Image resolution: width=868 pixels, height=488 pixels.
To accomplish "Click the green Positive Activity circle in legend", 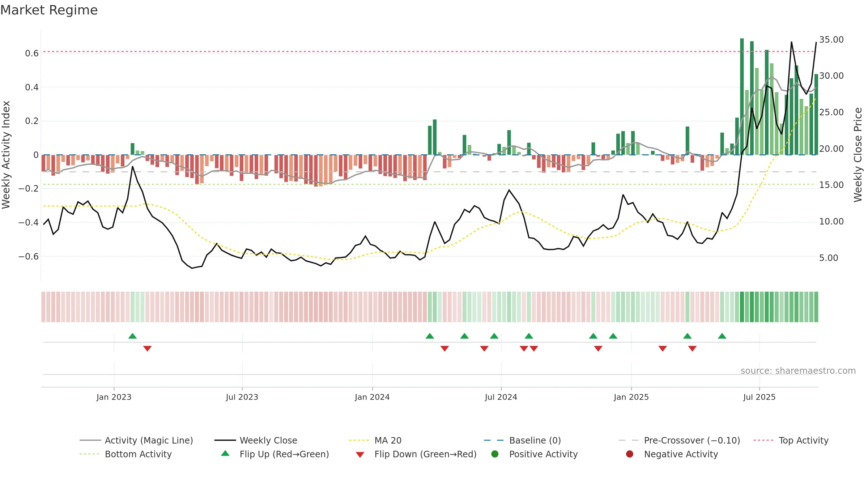I will point(495,454).
